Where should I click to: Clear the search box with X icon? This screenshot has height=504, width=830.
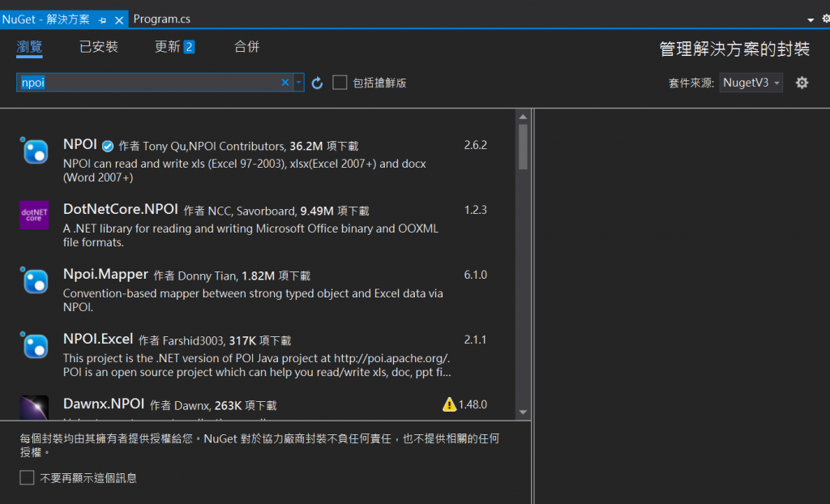pyautogui.click(x=285, y=82)
